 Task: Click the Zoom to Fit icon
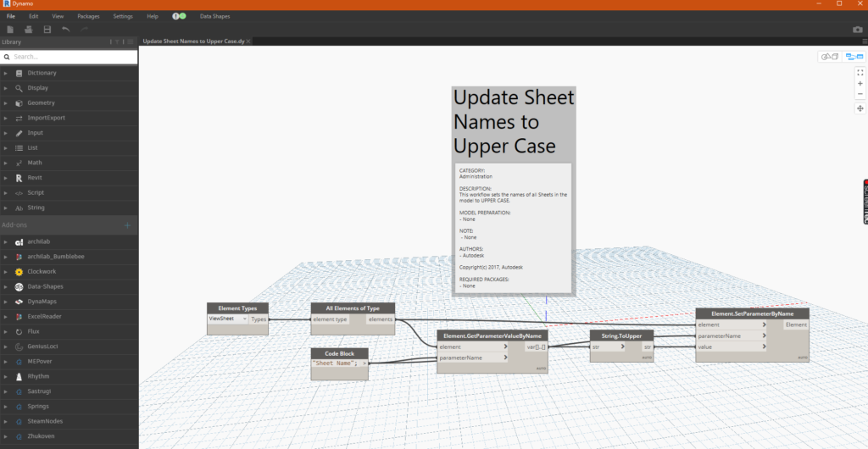860,73
